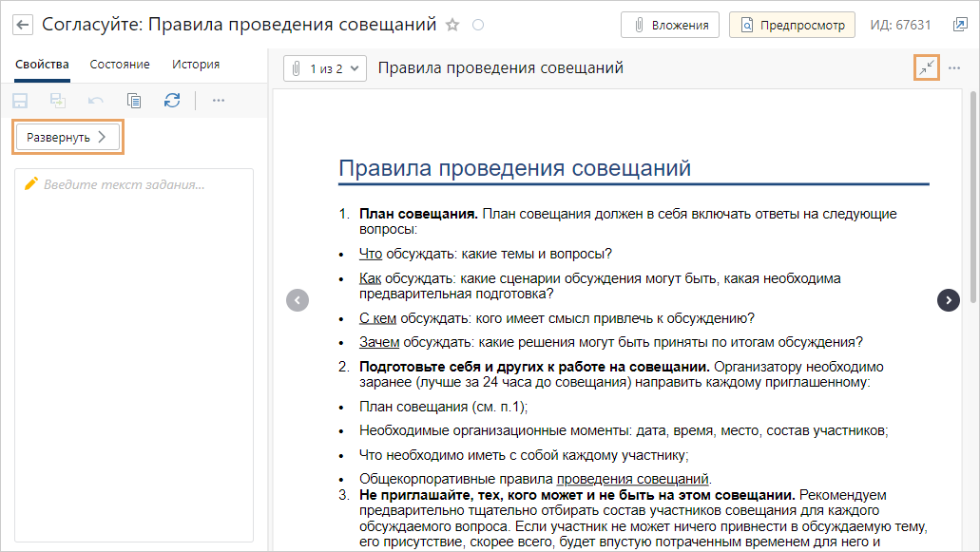Screen dimensions: 980x552
Task: Click the undo arrow icon
Action: coord(96,100)
